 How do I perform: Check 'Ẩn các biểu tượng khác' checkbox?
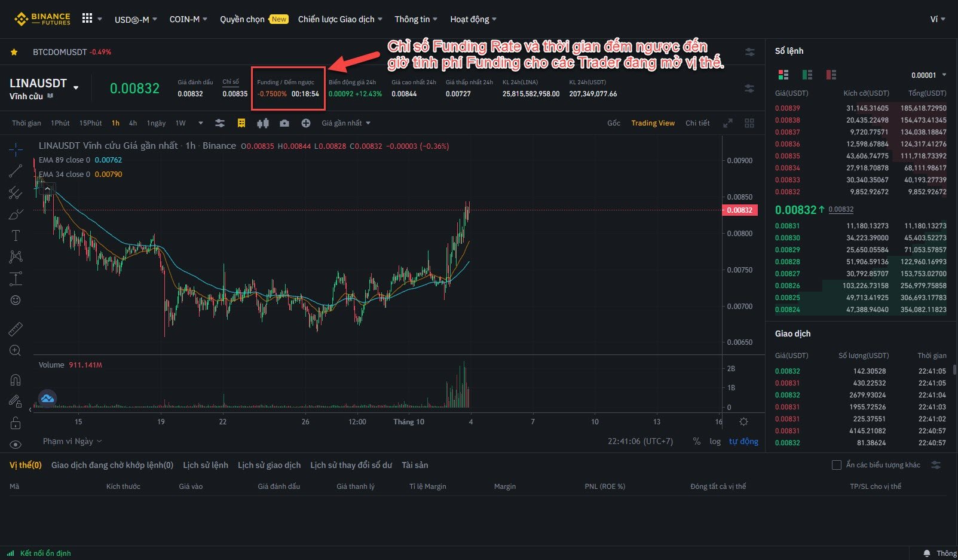[837, 465]
